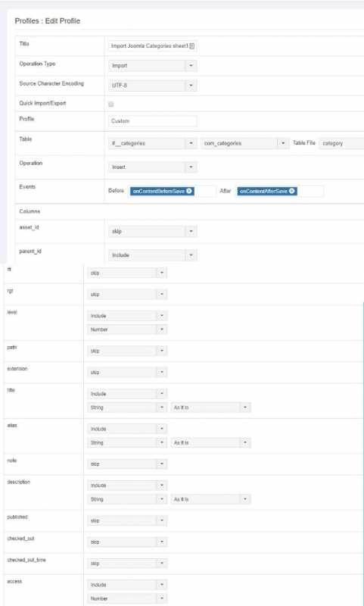Open the title column As it is dropdown
The width and height of the screenshot is (364, 606).
[x=211, y=408]
